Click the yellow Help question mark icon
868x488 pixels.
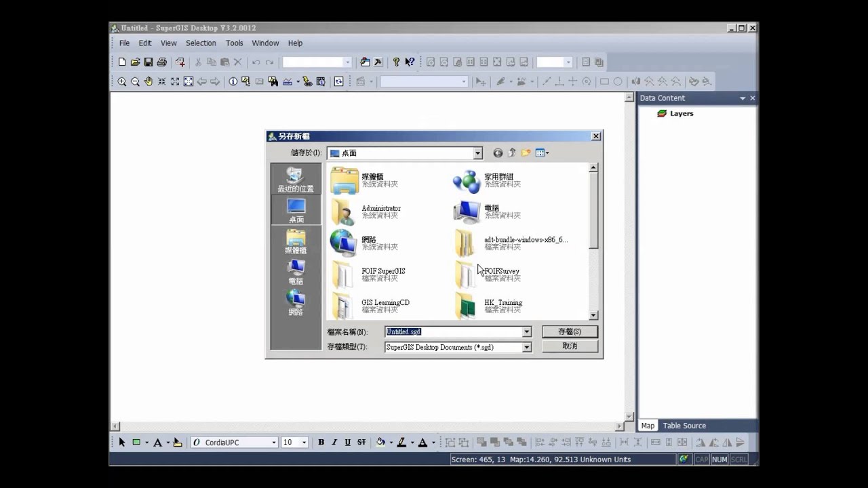pyautogui.click(x=397, y=62)
